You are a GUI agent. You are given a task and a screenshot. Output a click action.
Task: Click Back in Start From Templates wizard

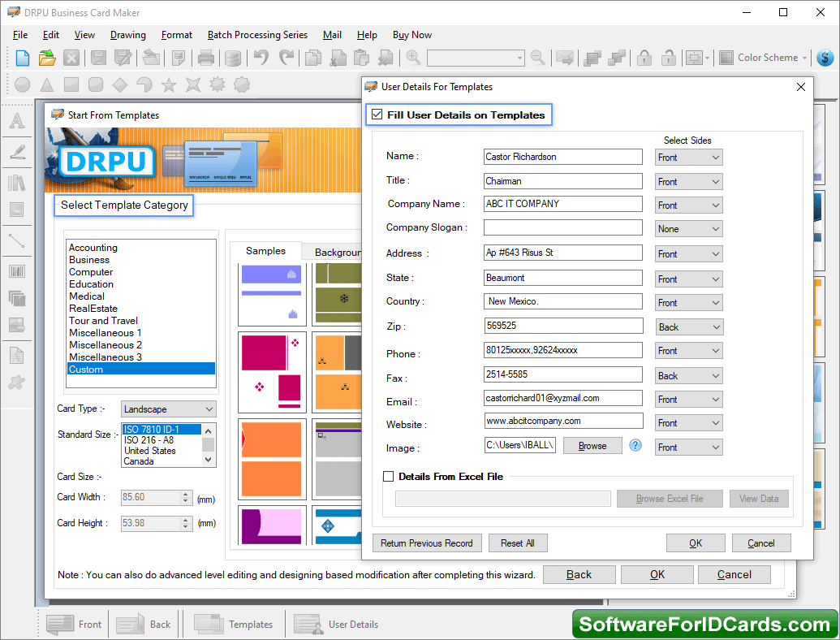pyautogui.click(x=579, y=574)
